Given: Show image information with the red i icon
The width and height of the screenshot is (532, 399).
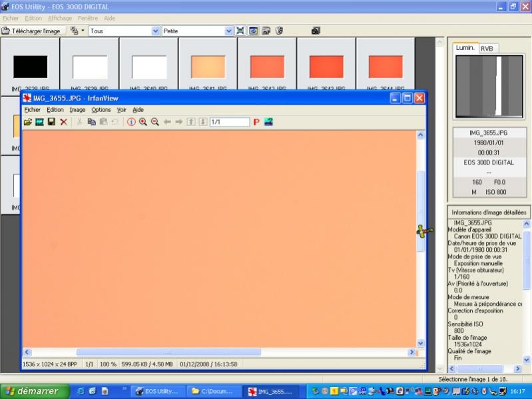Looking at the screenshot, I should coord(131,122).
